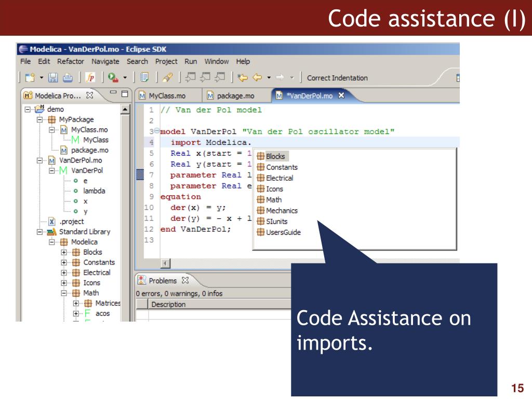Select the MyClass model in tree

[x=90, y=140]
